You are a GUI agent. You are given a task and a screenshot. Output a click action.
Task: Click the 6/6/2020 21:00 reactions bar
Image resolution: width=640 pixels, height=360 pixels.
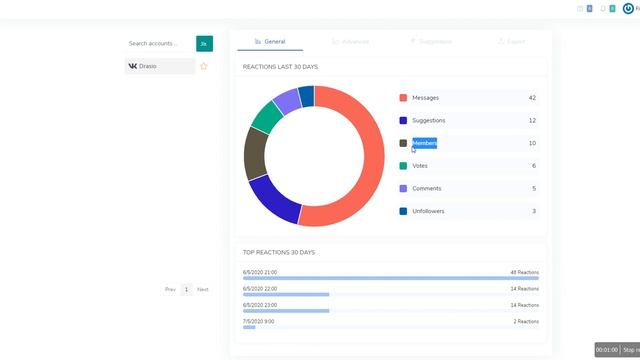point(391,278)
